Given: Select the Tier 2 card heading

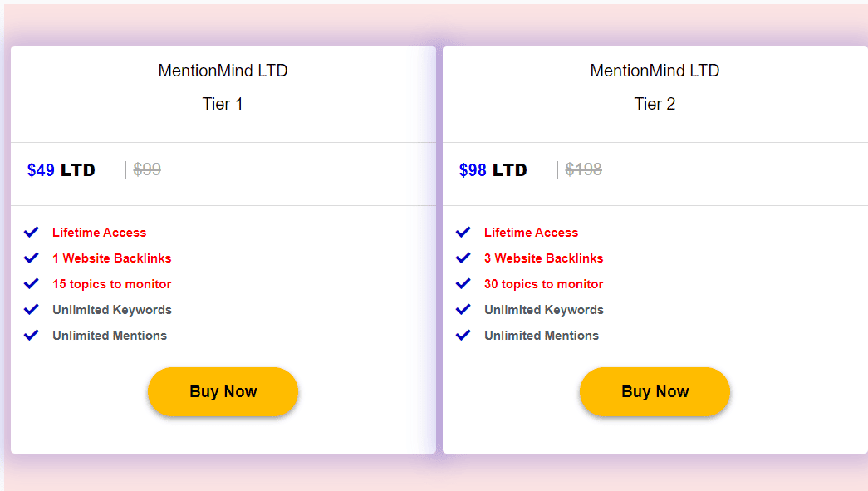Looking at the screenshot, I should 654,104.
